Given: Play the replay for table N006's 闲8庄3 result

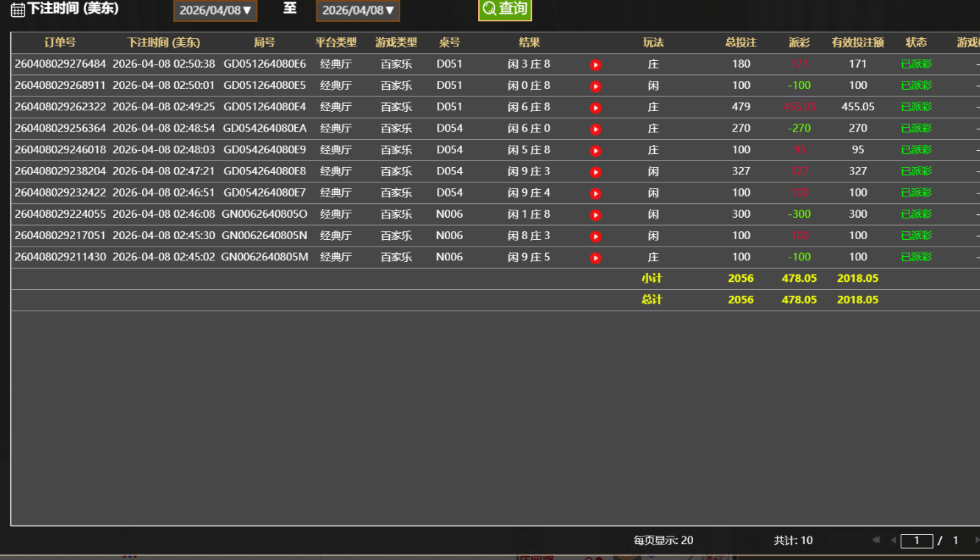Looking at the screenshot, I should (595, 235).
